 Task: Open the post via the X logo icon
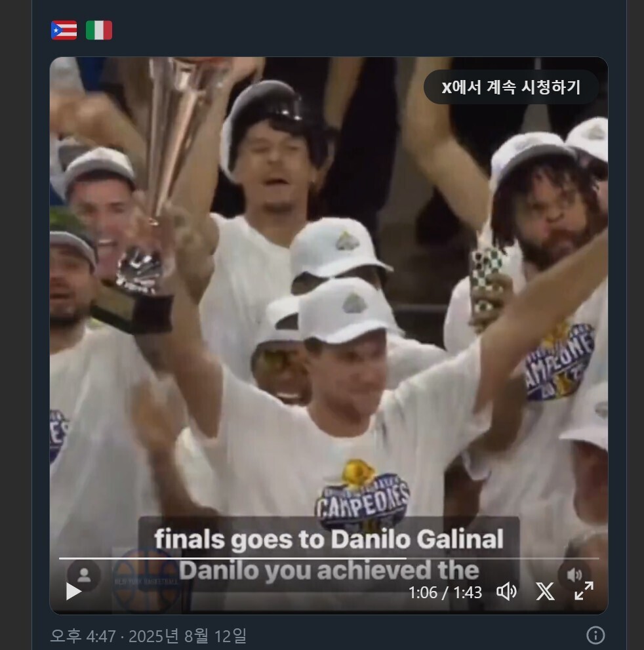pos(545,592)
